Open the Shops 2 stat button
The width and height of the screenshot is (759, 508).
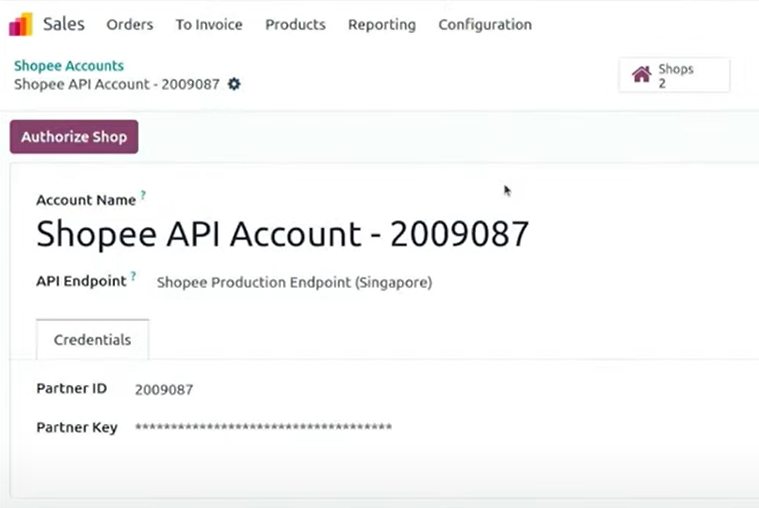tap(675, 75)
